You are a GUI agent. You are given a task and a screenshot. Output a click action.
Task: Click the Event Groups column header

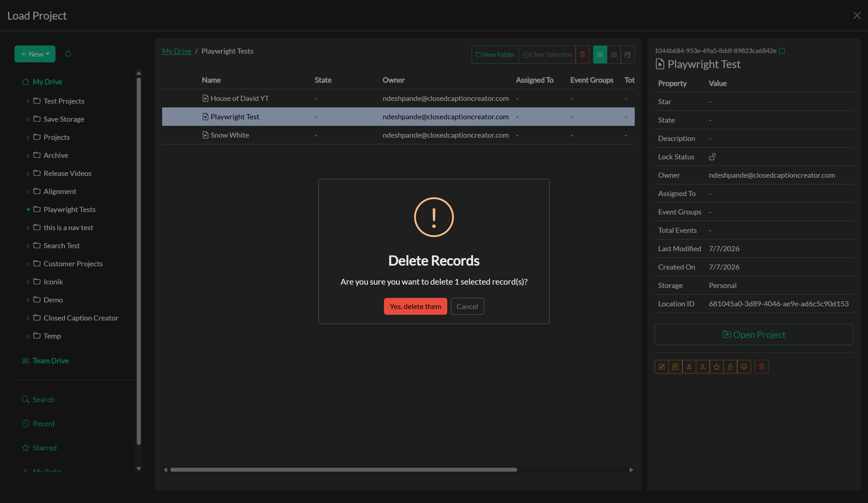click(x=592, y=80)
